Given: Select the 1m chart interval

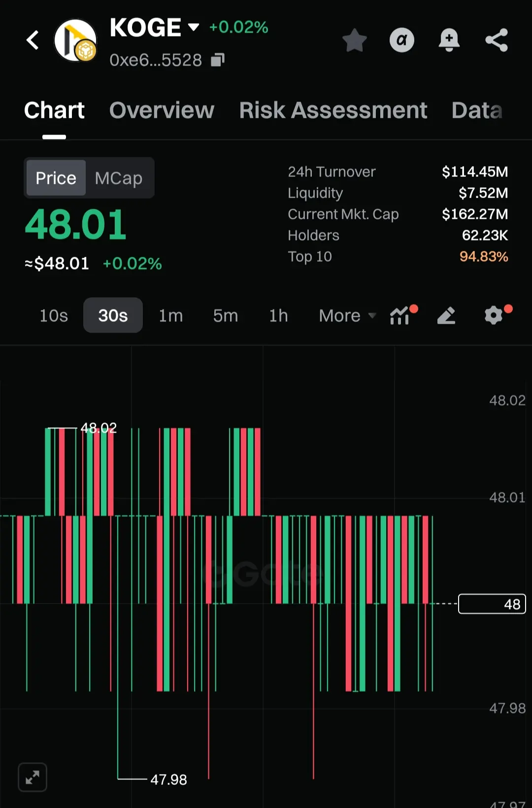Looking at the screenshot, I should pos(170,315).
